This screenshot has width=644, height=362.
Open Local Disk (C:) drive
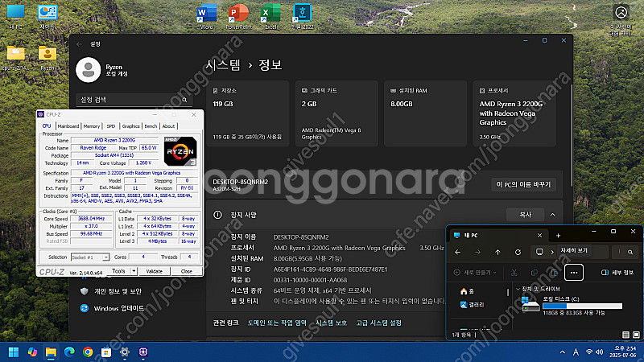(571, 306)
